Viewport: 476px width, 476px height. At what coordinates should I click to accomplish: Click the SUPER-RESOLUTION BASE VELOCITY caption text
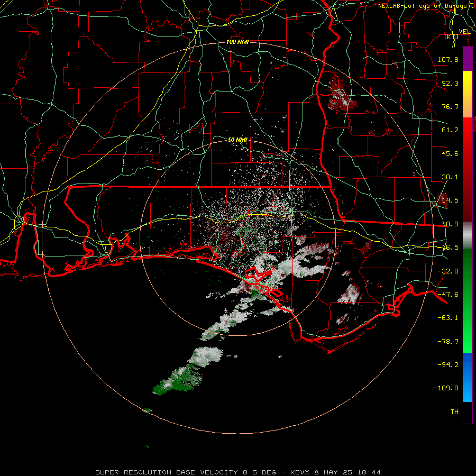(x=167, y=472)
